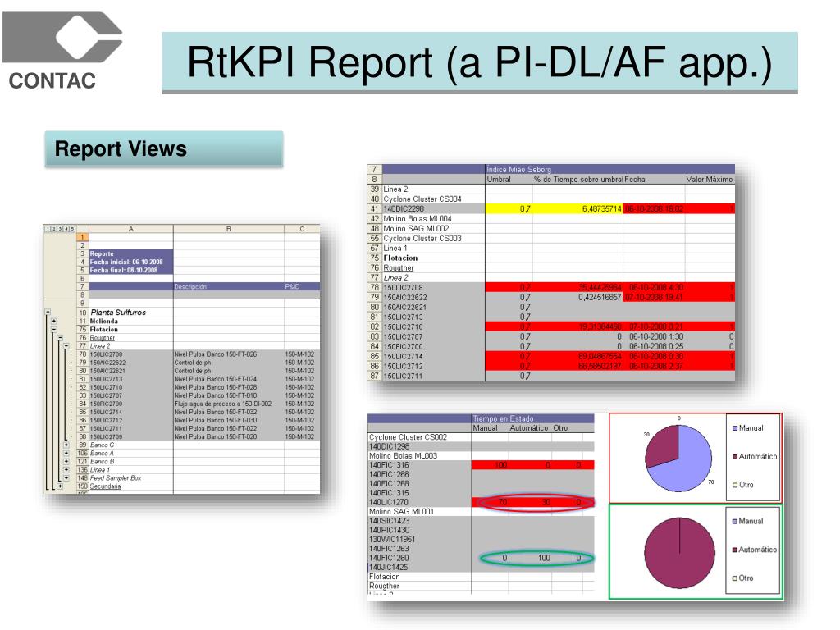Click circled 100 value for 140FIC1260
The height and width of the screenshot is (630, 840).
544,558
